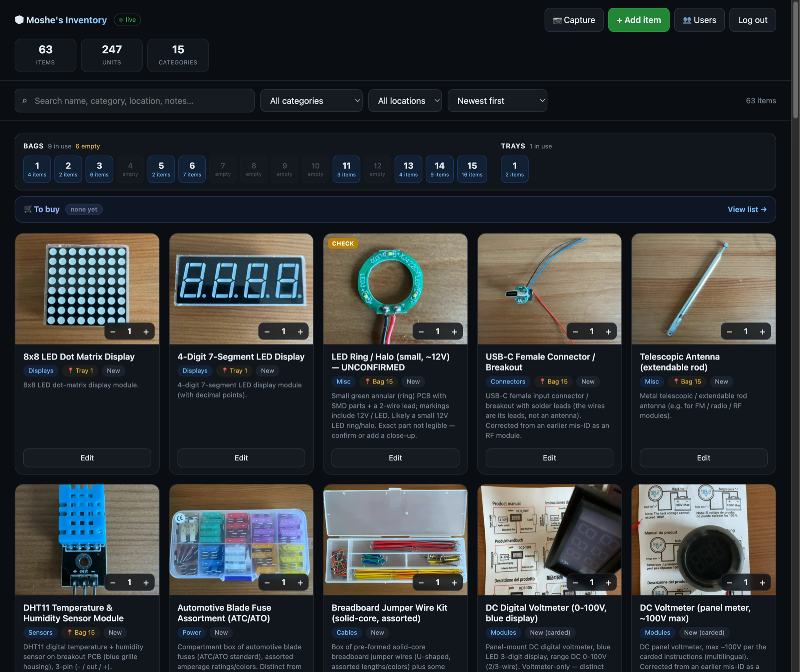
Task: Decrease quantity of Telescopic Antenna
Action: tap(730, 332)
